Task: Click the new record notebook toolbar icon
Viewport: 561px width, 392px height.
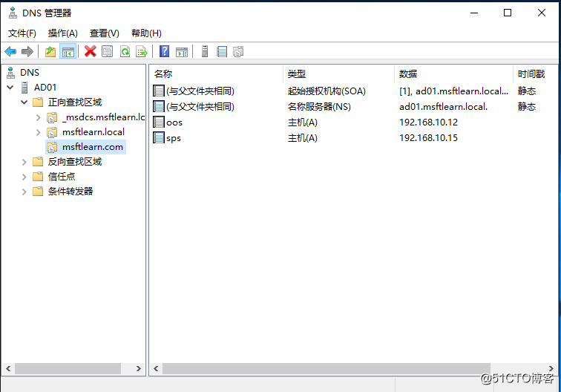Action: (222, 51)
